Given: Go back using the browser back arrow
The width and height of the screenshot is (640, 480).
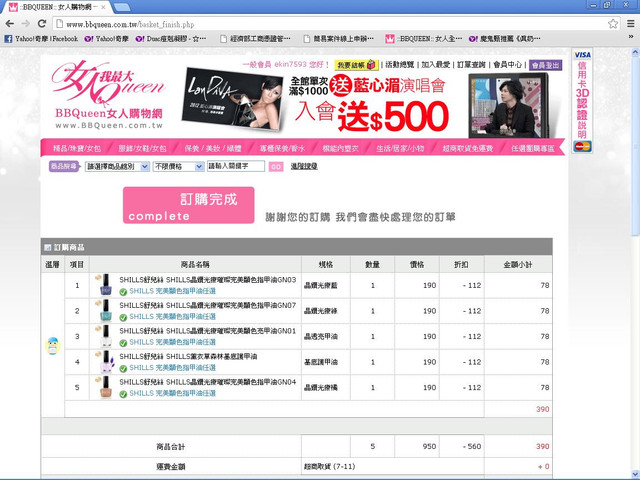Looking at the screenshot, I should [10, 24].
